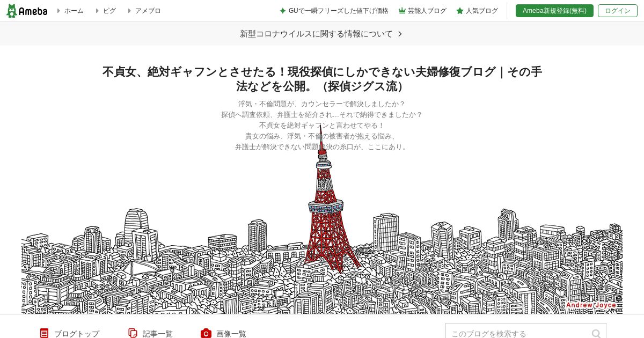Click the stacked pages icon beside 記事一覧
This screenshot has height=338, width=644.
click(x=133, y=333)
